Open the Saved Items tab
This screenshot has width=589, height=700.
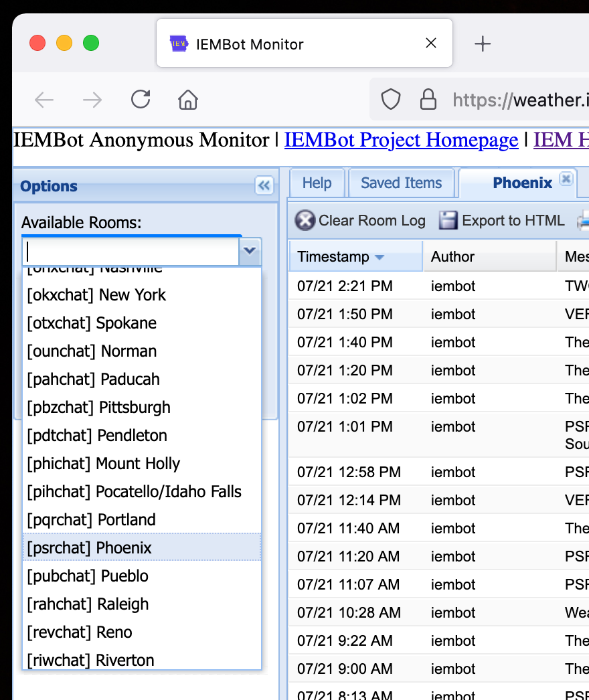(x=401, y=183)
